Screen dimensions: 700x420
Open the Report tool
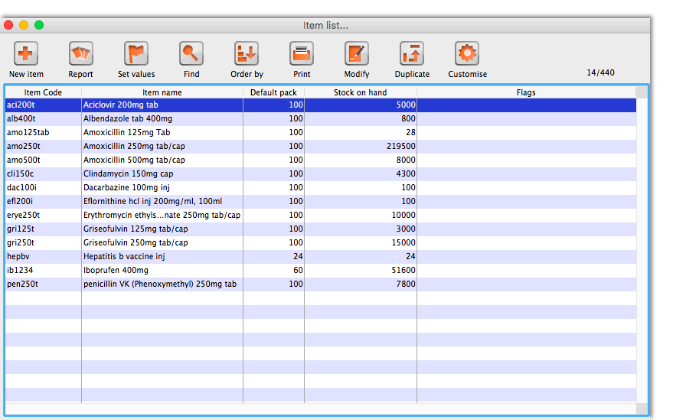pyautogui.click(x=81, y=54)
